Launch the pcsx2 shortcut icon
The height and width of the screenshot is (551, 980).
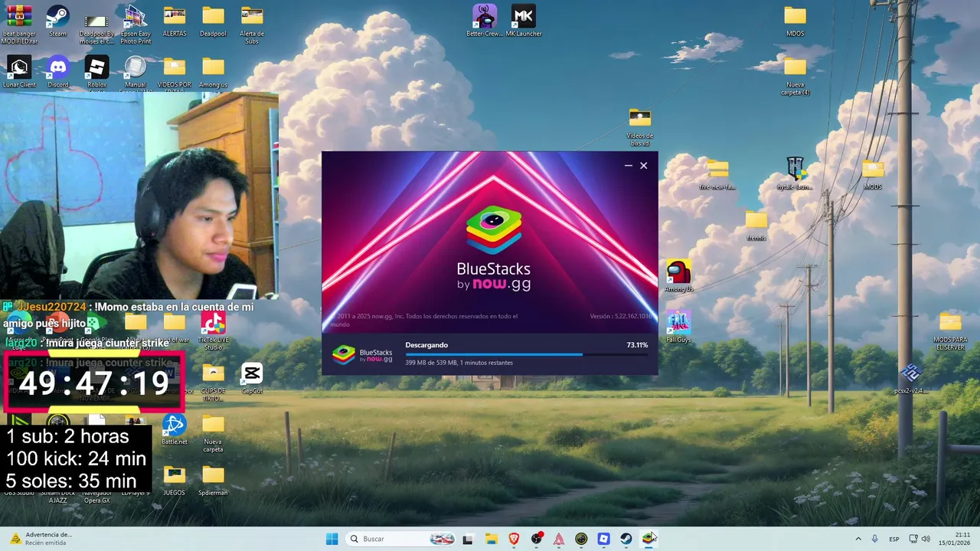(910, 379)
